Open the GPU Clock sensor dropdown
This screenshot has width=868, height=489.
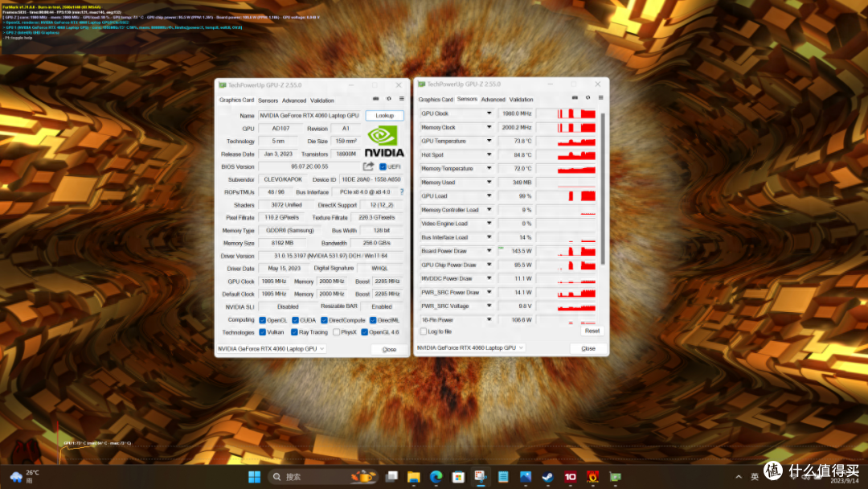tap(489, 113)
